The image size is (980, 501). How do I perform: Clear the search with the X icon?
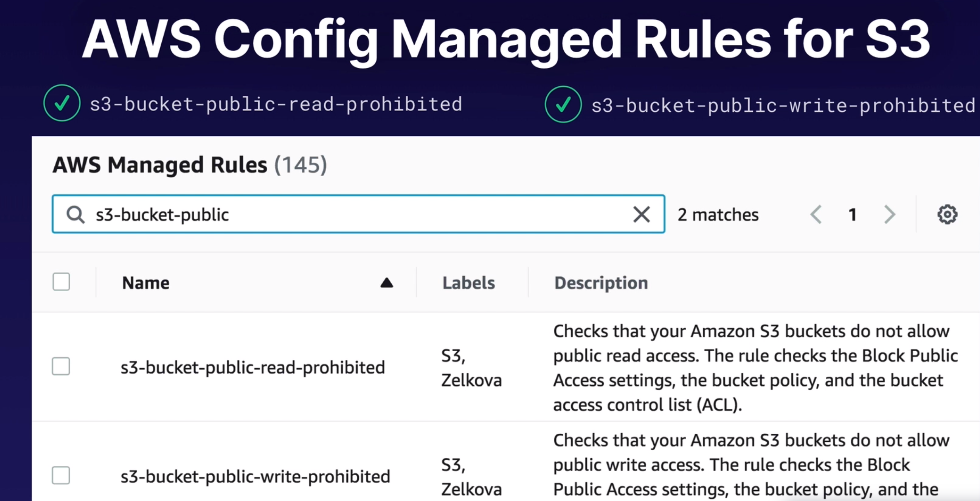pyautogui.click(x=641, y=214)
